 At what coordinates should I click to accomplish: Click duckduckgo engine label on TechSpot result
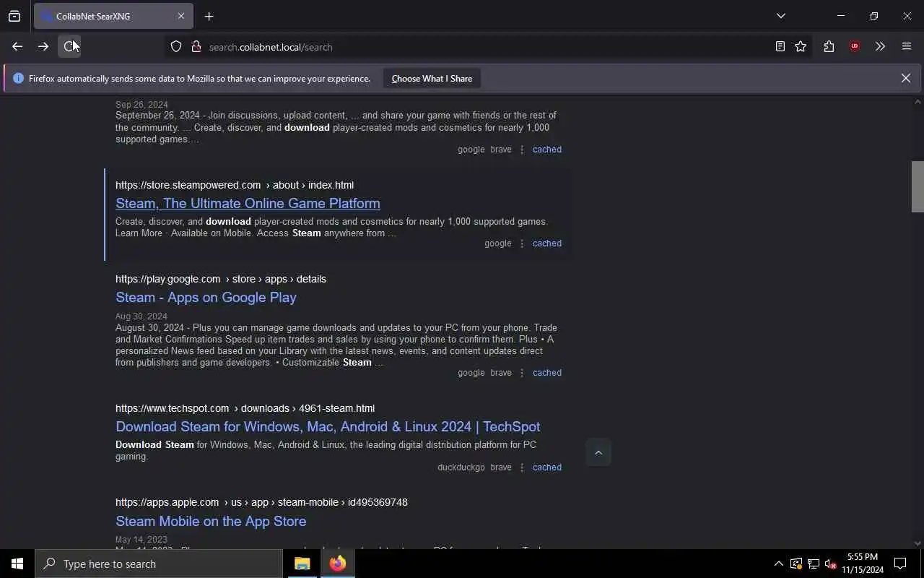click(461, 467)
